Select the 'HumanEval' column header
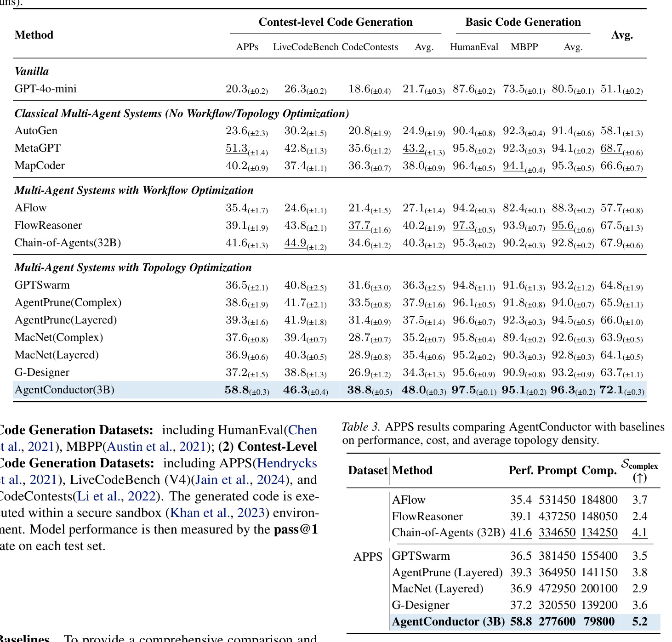 474,47
